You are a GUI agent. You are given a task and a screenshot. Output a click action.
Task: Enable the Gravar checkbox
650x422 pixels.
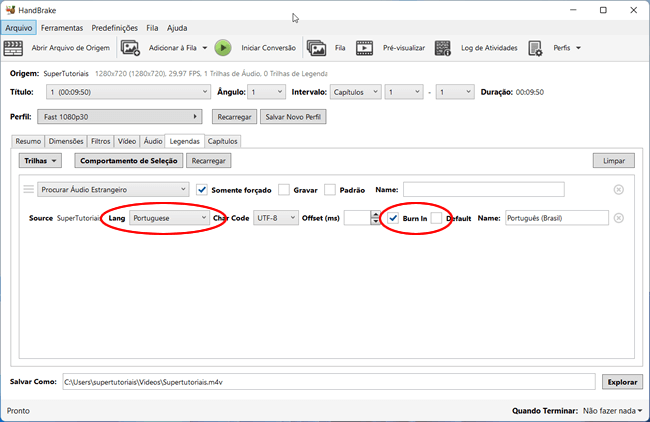(x=284, y=189)
